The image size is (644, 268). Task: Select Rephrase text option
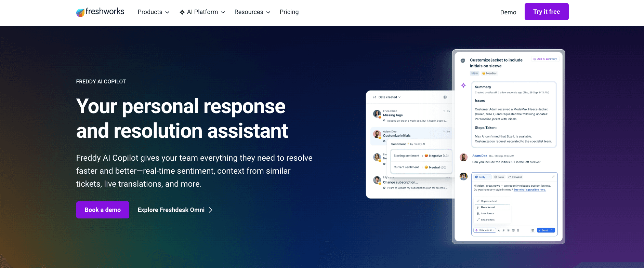492,201
